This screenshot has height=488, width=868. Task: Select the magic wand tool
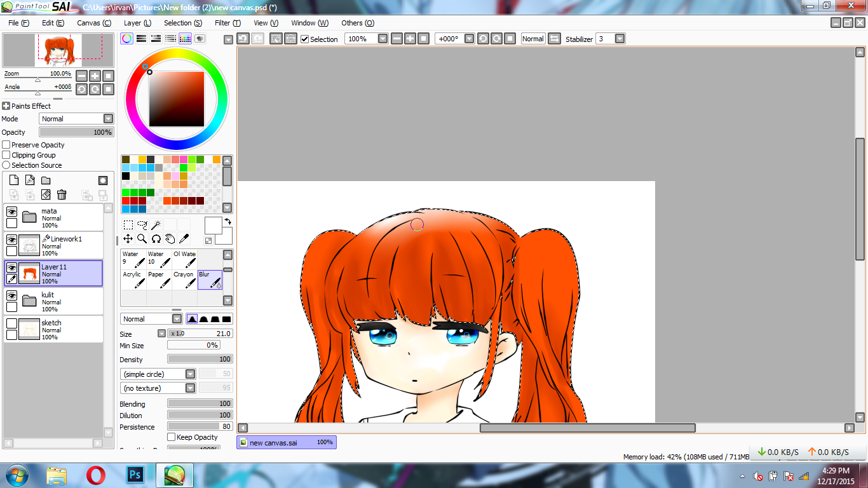pyautogui.click(x=156, y=224)
